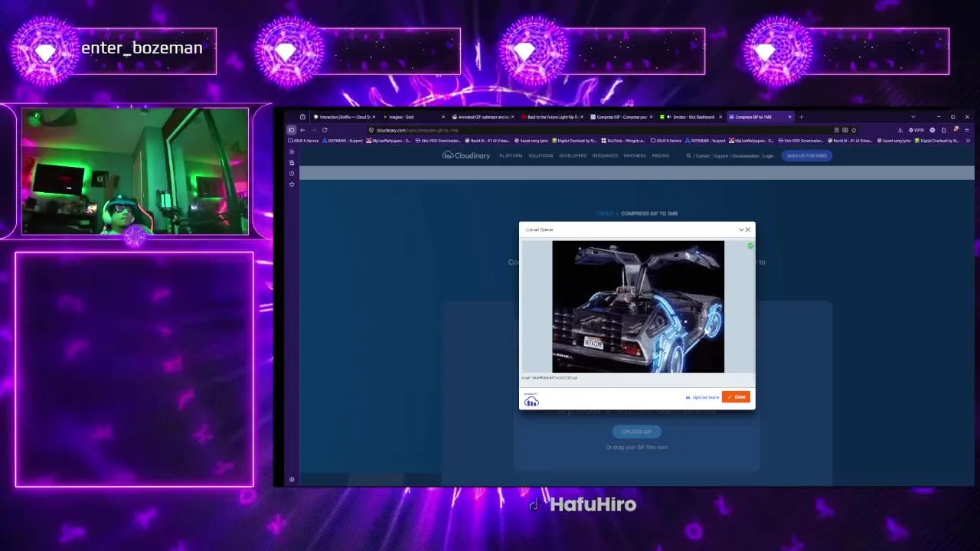Open a new browser tab with plus
The height and width of the screenshot is (551, 980).
(801, 117)
